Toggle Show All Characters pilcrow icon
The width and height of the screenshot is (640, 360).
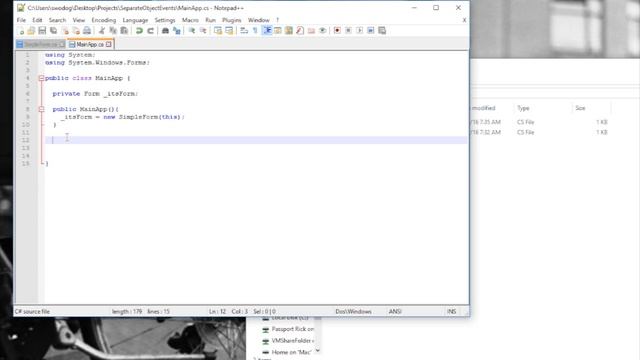[256, 31]
